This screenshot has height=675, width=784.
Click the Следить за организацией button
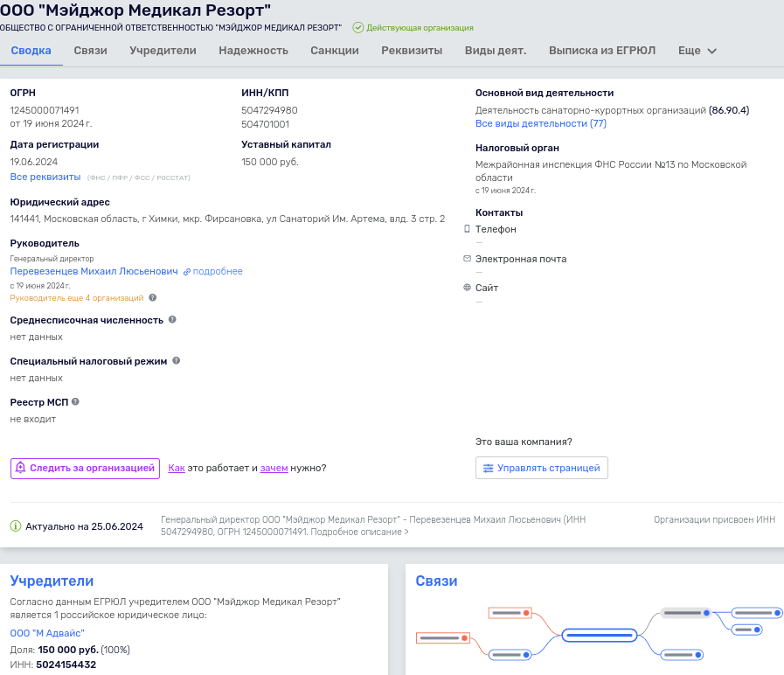[85, 469]
